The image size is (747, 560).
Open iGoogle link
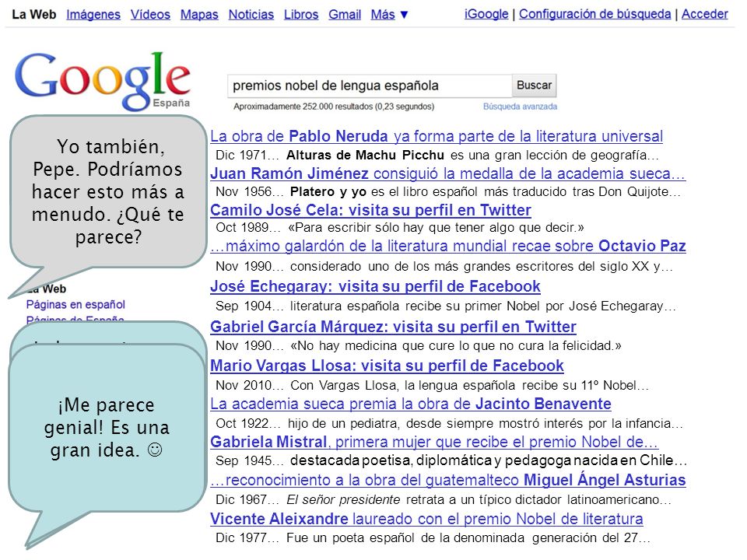pos(486,14)
